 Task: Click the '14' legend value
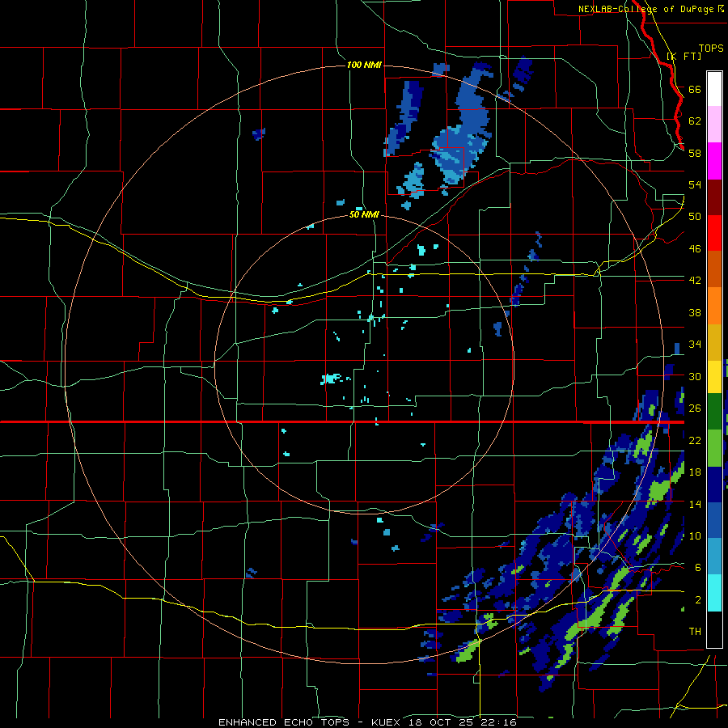click(695, 504)
